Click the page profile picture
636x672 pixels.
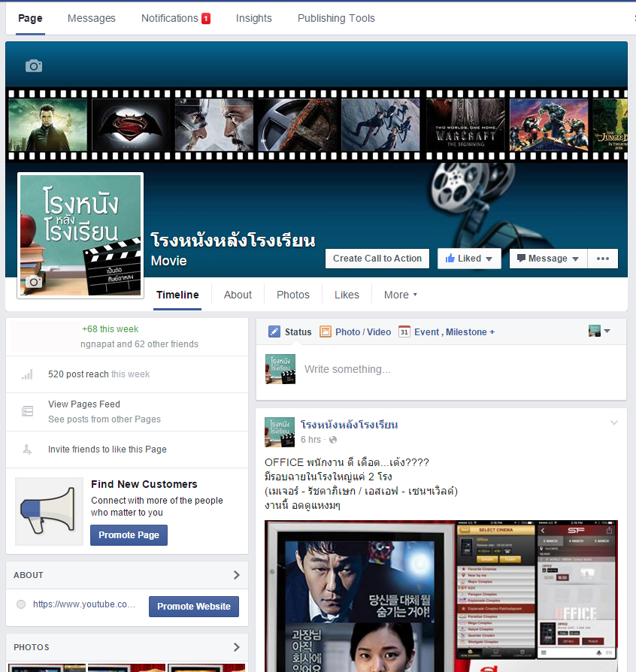[80, 235]
